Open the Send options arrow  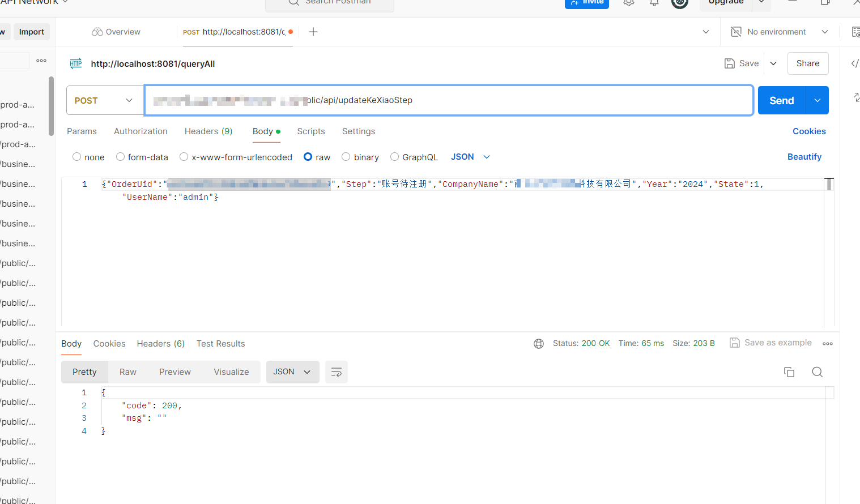point(817,101)
